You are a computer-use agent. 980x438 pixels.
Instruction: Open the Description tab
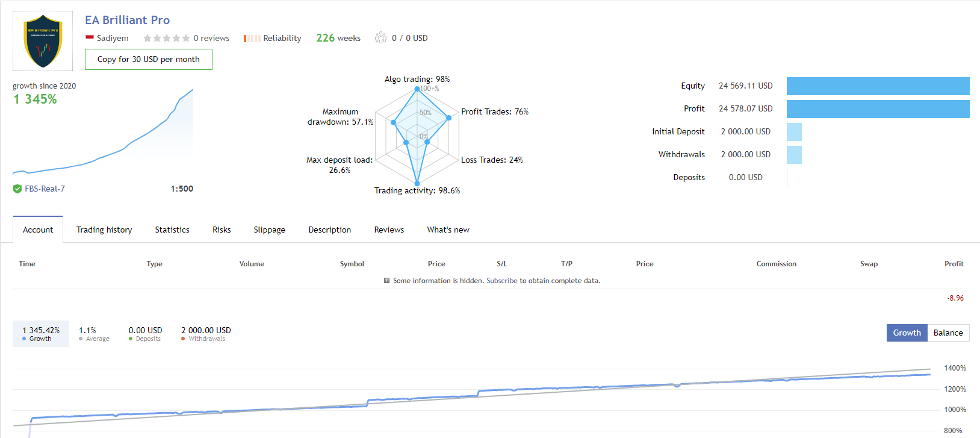point(330,230)
